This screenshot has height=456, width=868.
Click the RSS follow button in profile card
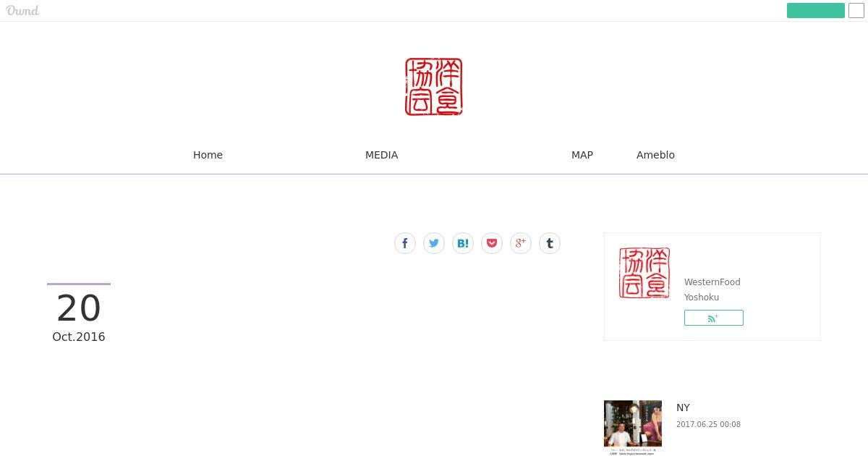pyautogui.click(x=714, y=318)
